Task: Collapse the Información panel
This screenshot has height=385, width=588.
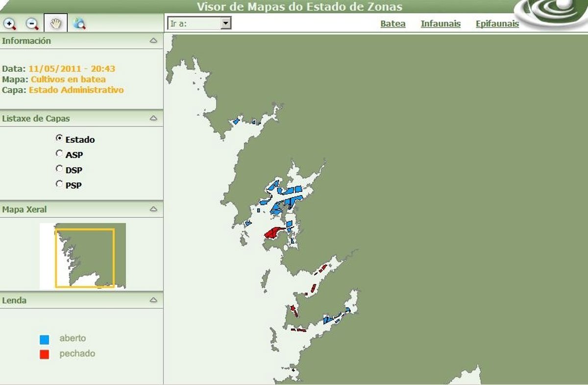Action: pyautogui.click(x=153, y=41)
